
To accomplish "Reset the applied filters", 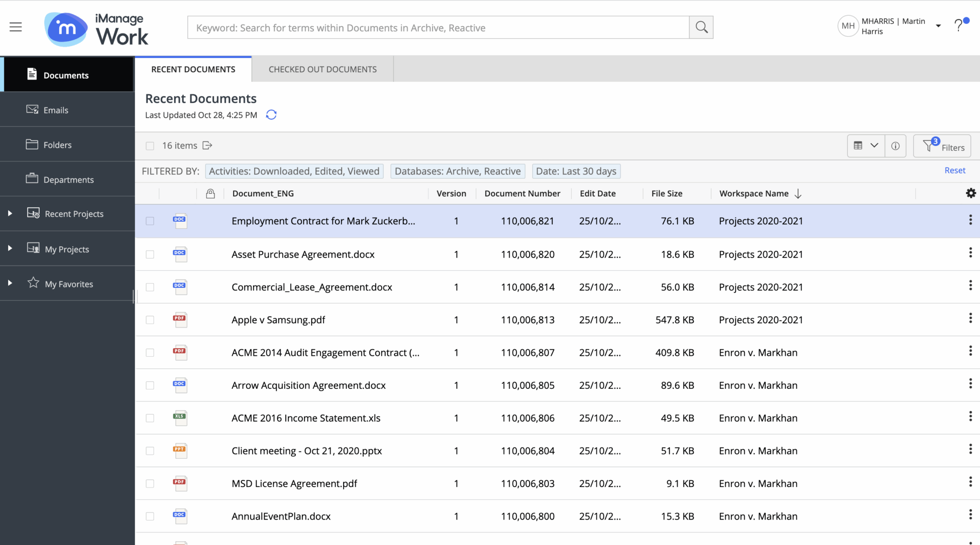I will coord(955,170).
